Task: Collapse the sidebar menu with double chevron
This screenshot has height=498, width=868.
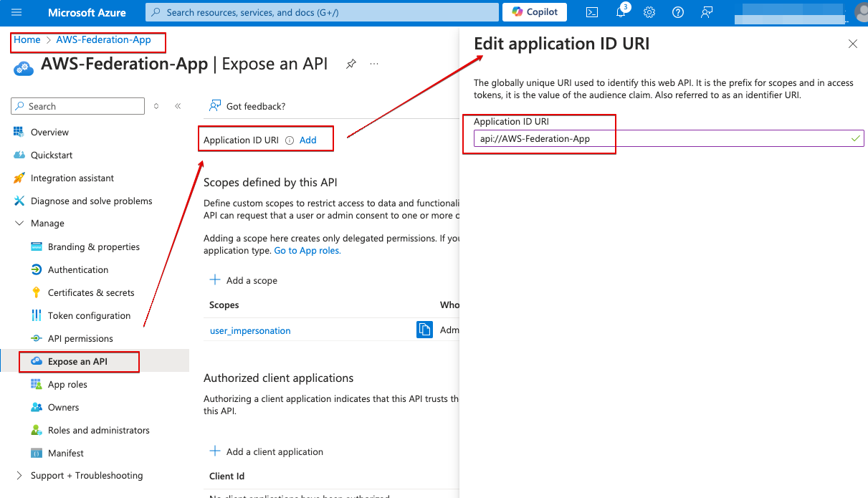Action: (x=178, y=106)
